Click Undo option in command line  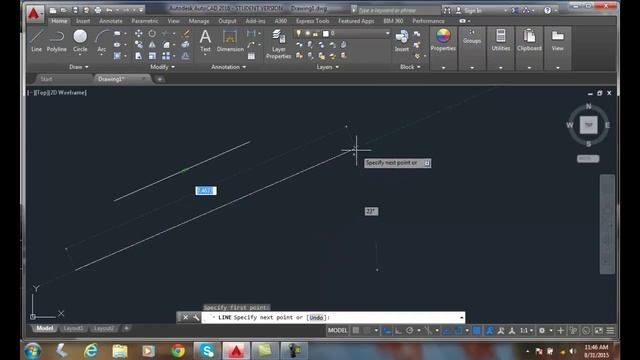tap(316, 318)
